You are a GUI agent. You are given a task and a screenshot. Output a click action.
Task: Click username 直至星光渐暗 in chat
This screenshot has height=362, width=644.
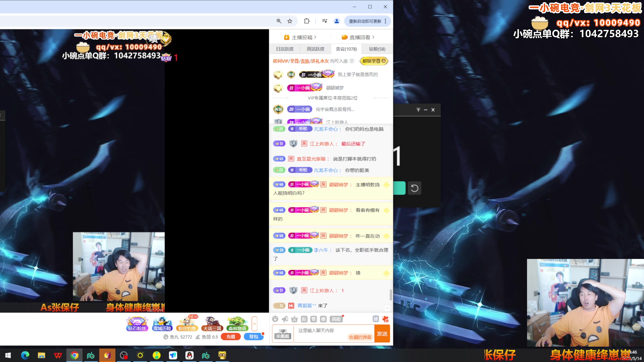pos(311,159)
